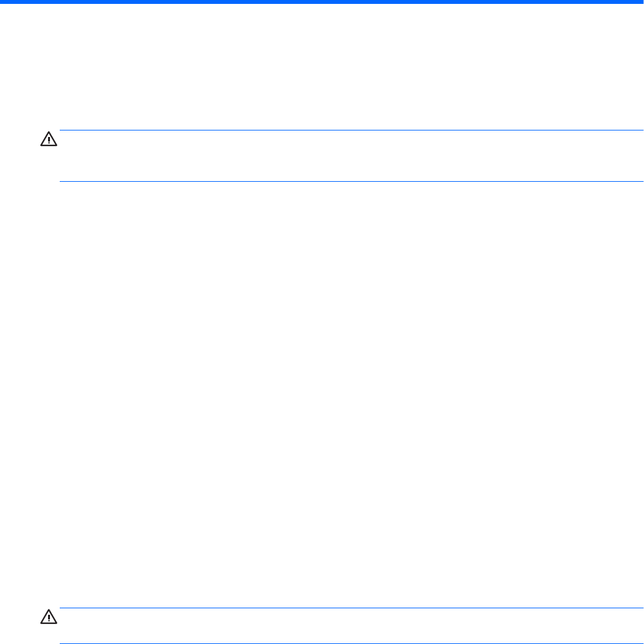
Task: Click the top rule of the upper caution box
Action: click(x=347, y=130)
